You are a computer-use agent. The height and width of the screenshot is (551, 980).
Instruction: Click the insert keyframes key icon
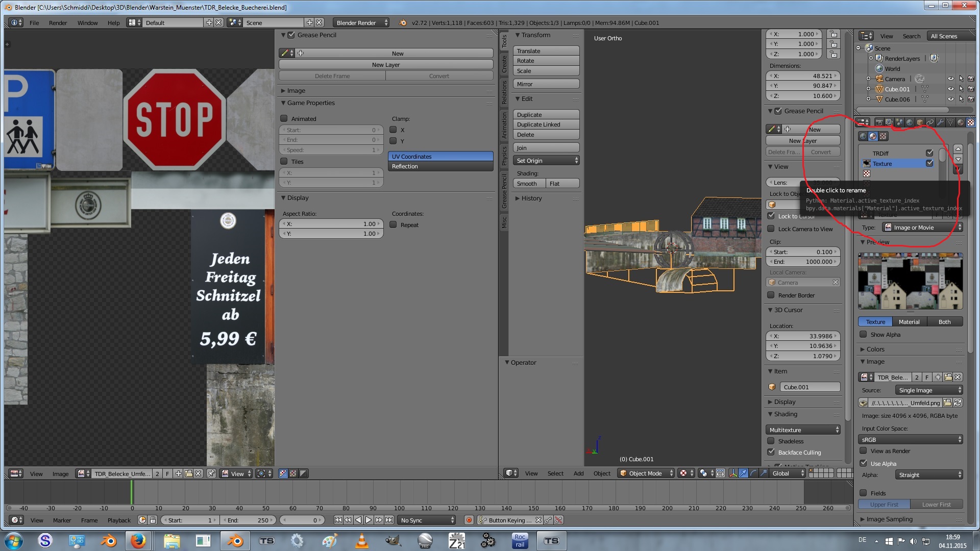pos(548,520)
